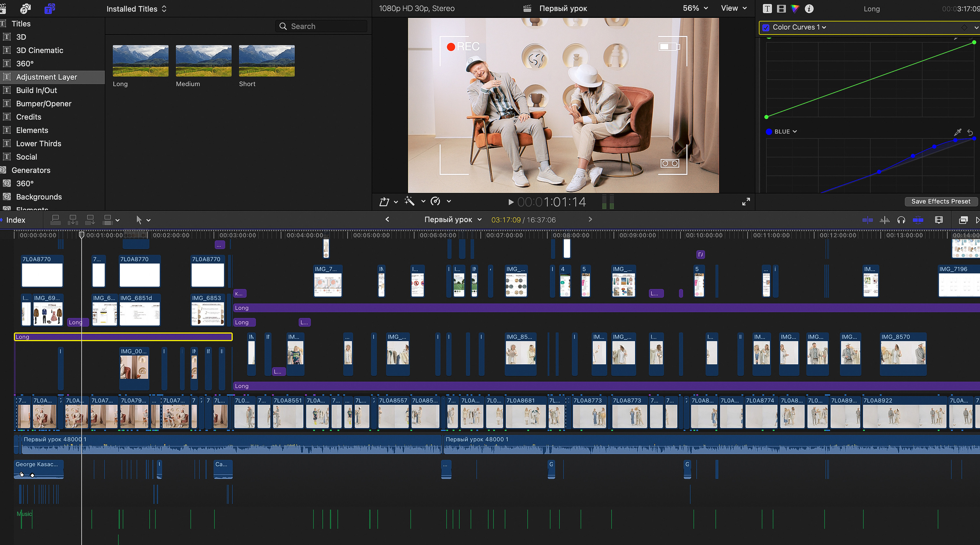Open the Video inspector filmstrip icon
980x545 pixels.
click(x=781, y=8)
